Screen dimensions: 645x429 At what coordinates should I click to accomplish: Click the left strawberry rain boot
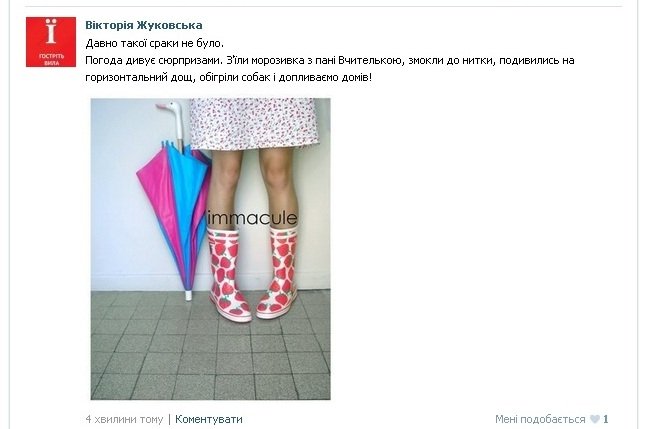[x=228, y=276]
